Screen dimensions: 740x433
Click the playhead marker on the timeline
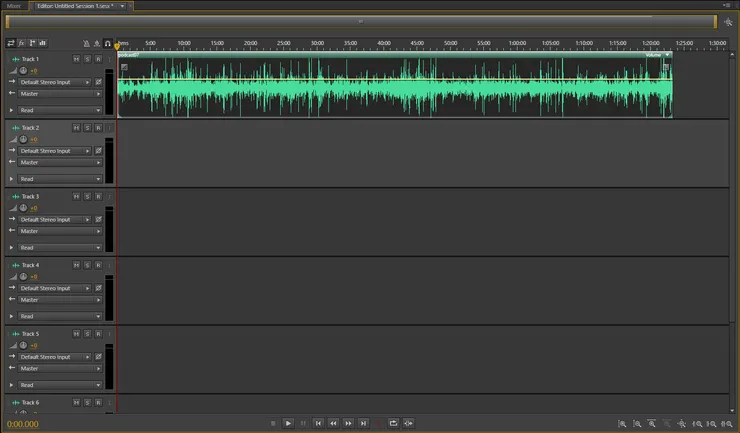coord(117,46)
